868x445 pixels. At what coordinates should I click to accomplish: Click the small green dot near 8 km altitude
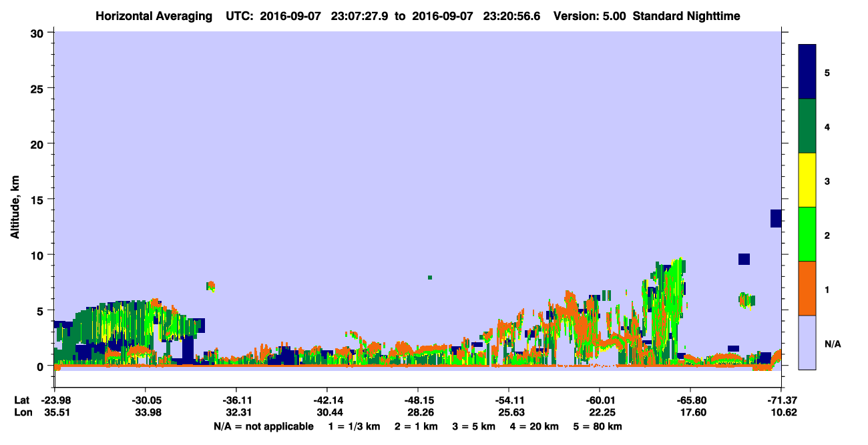(430, 278)
